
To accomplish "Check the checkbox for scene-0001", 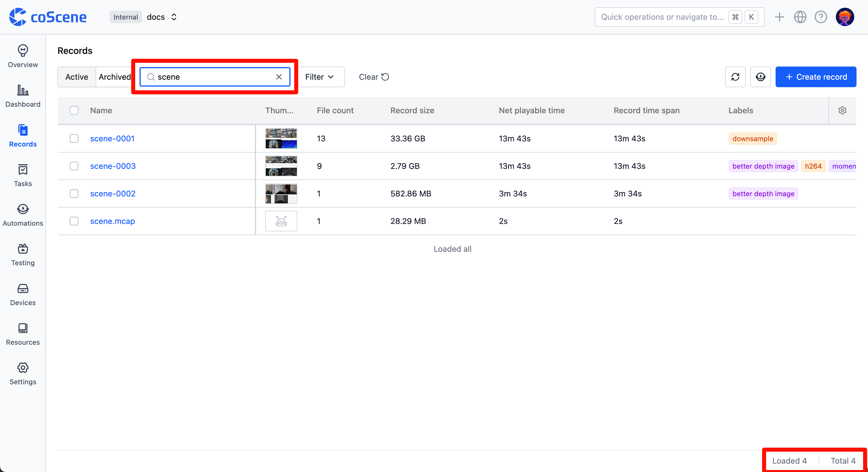I will tap(74, 139).
